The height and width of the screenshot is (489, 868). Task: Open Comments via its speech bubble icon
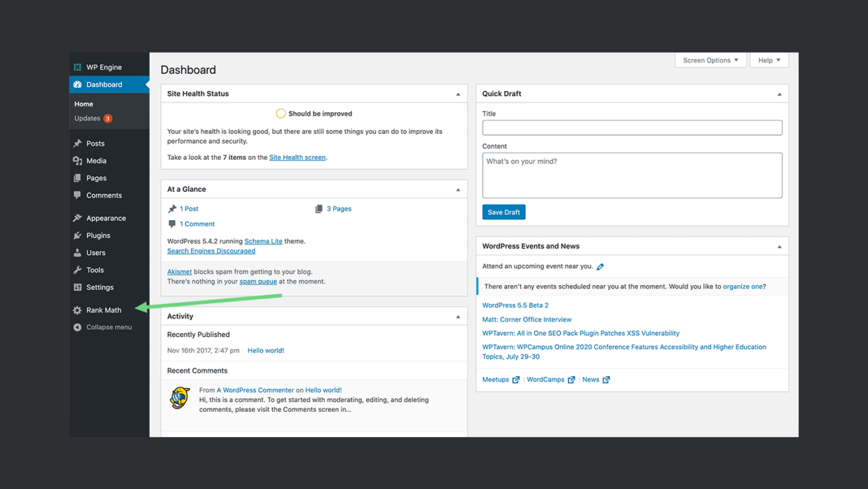coord(76,195)
